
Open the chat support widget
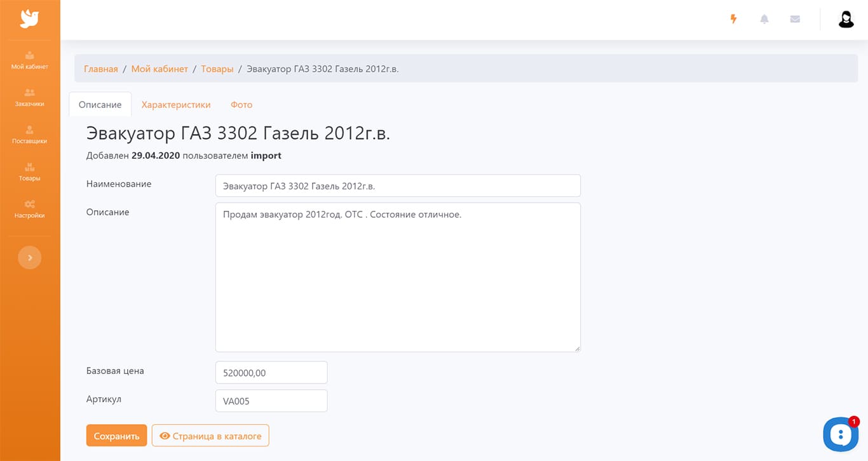(x=840, y=434)
